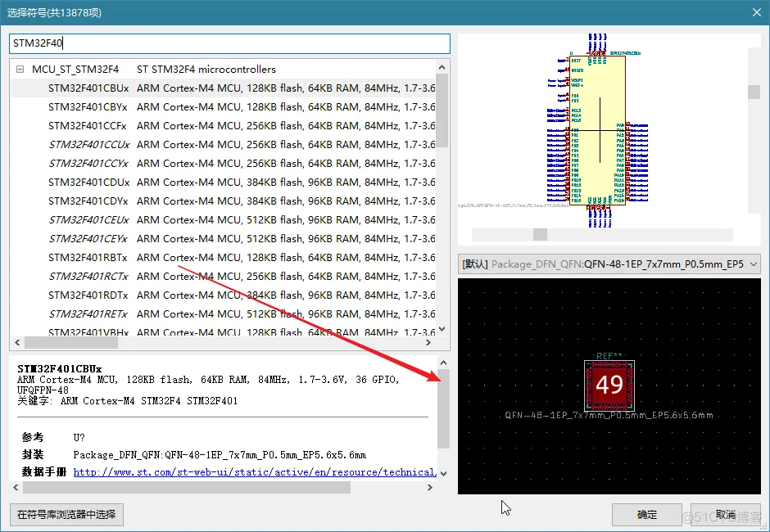Click the 关键字 keywords line
Viewport: 770px width, 532px height.
click(x=127, y=401)
